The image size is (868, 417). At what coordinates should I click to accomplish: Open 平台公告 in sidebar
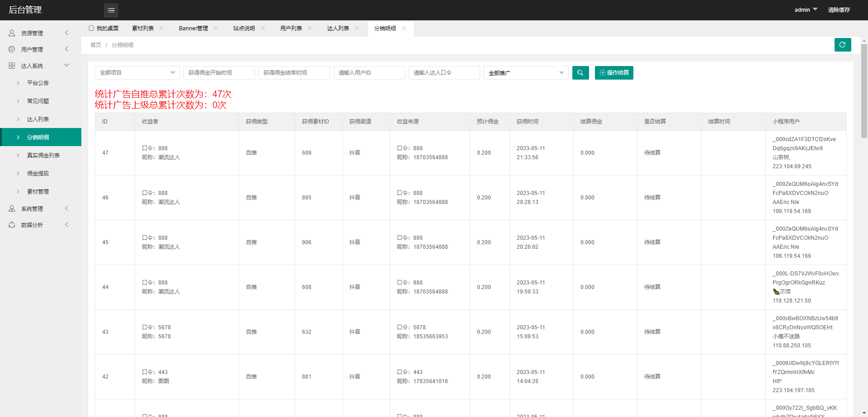click(41, 83)
